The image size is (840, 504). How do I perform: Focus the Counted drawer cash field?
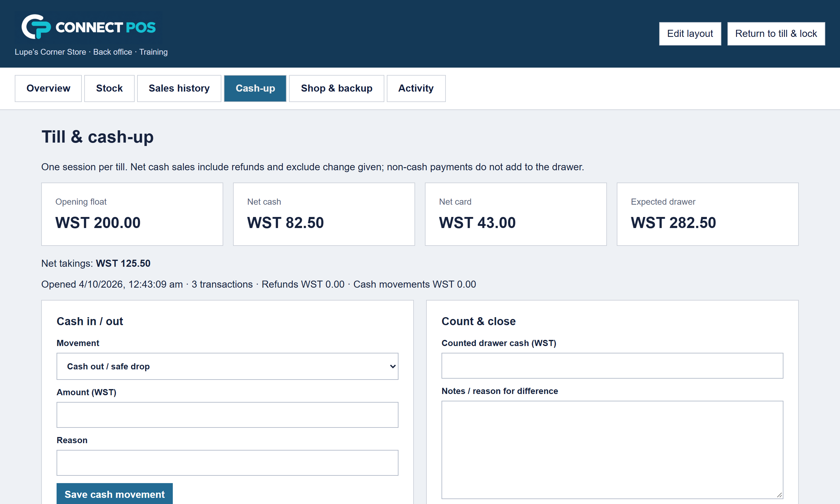pos(612,365)
